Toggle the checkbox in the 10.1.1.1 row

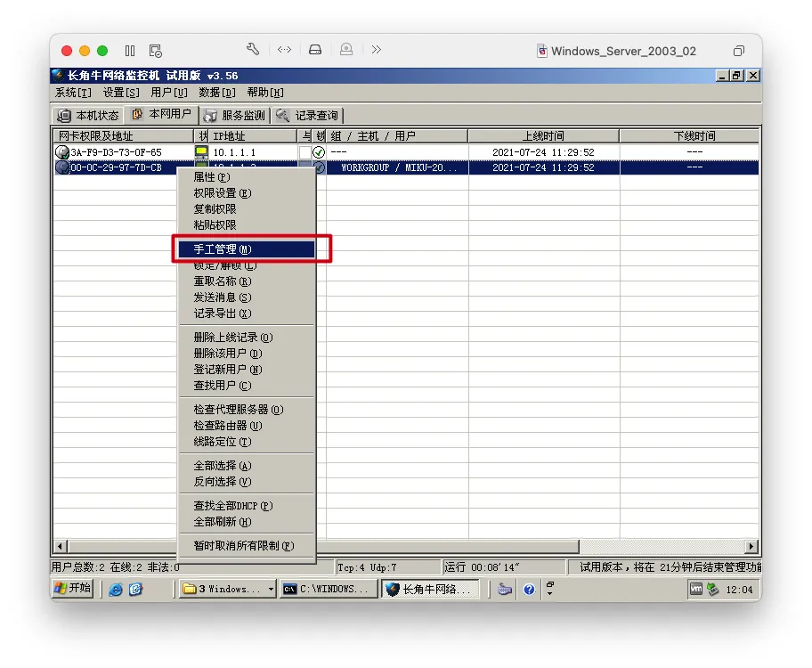point(305,152)
